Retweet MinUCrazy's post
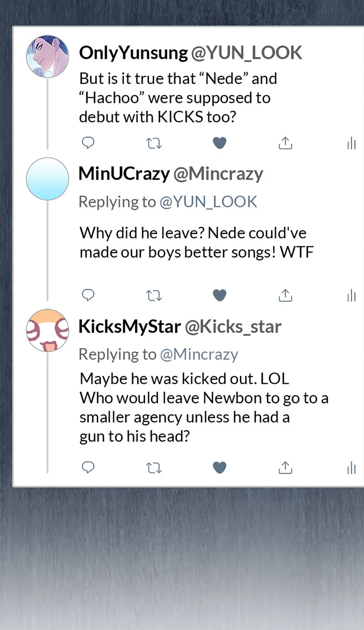The width and height of the screenshot is (364, 630). [x=154, y=296]
